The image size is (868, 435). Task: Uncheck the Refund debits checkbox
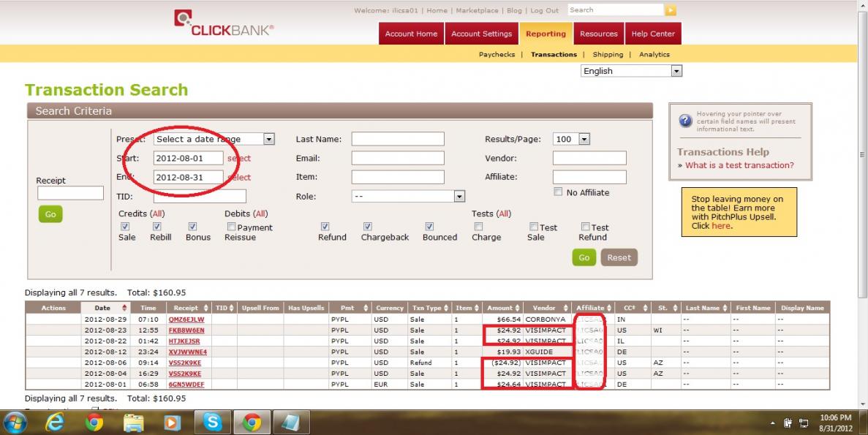325,227
